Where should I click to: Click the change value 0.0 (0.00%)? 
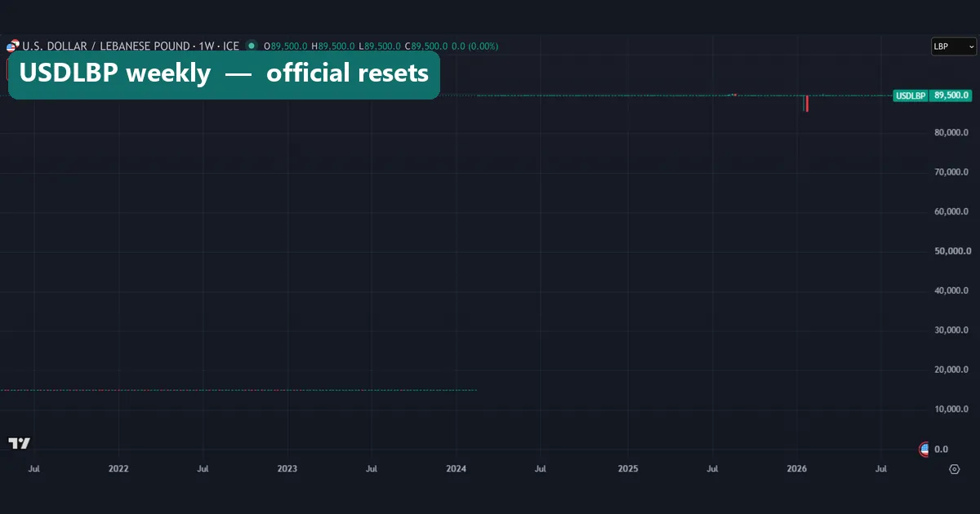pyautogui.click(x=474, y=47)
